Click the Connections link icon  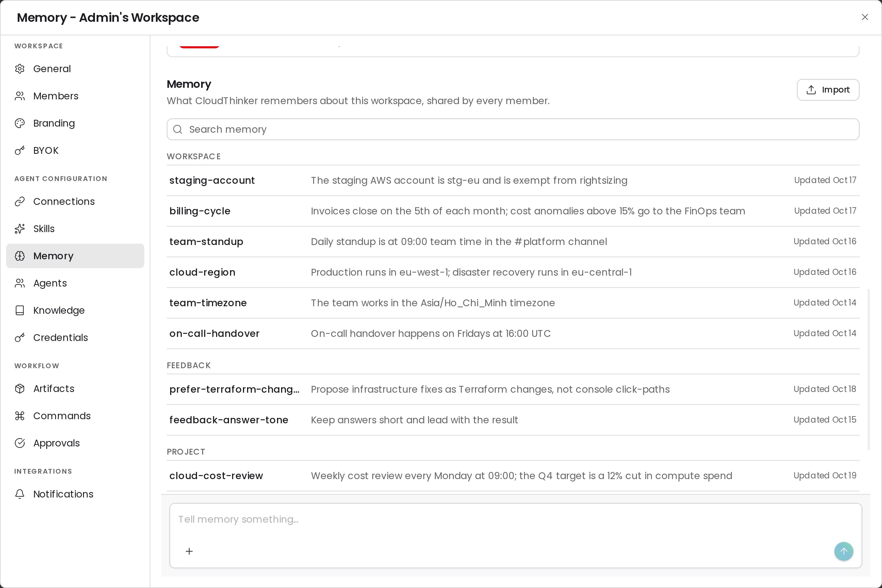click(20, 201)
